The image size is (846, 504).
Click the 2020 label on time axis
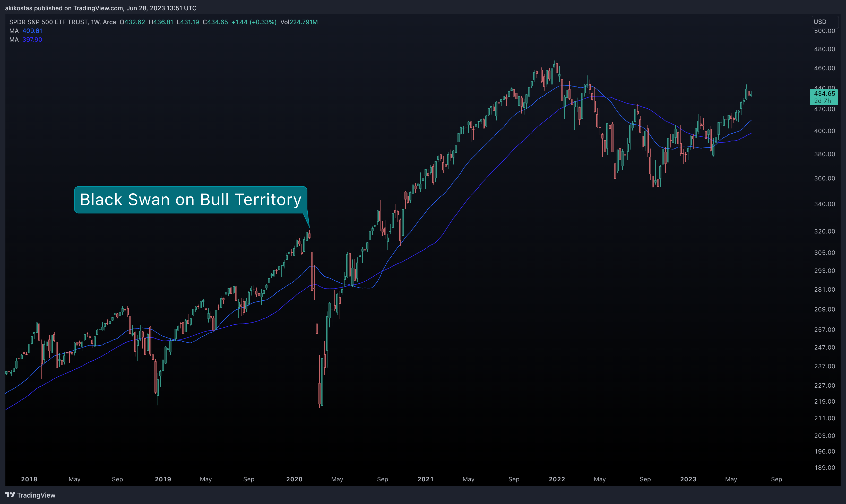[x=294, y=479]
